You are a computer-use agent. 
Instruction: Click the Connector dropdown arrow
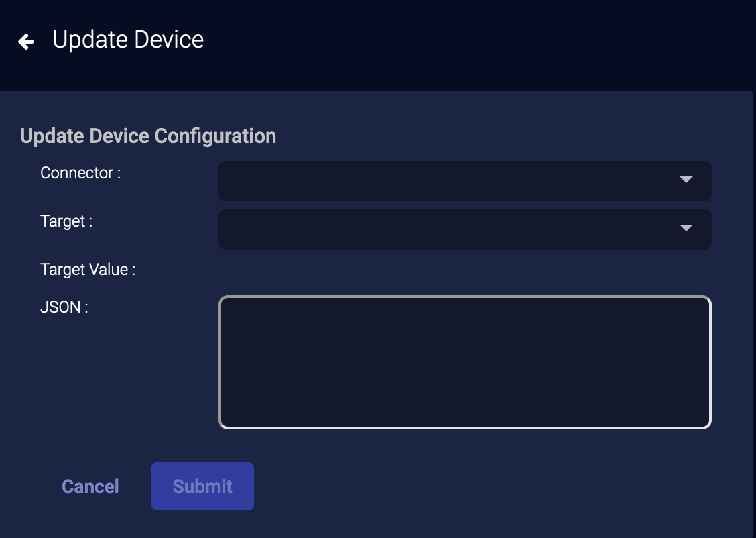(x=686, y=180)
